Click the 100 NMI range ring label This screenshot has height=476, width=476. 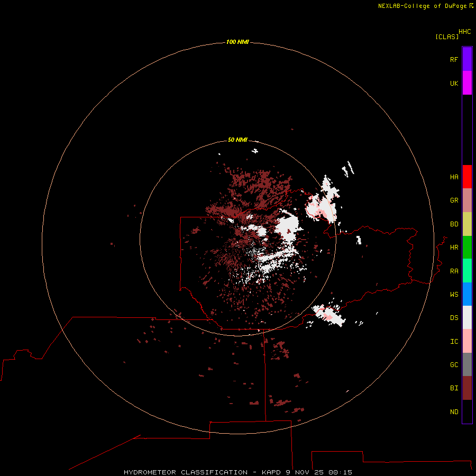point(237,42)
